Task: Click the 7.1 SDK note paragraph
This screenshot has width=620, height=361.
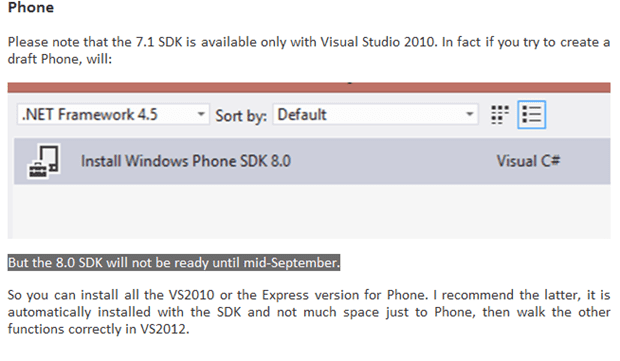Action: coord(309,50)
